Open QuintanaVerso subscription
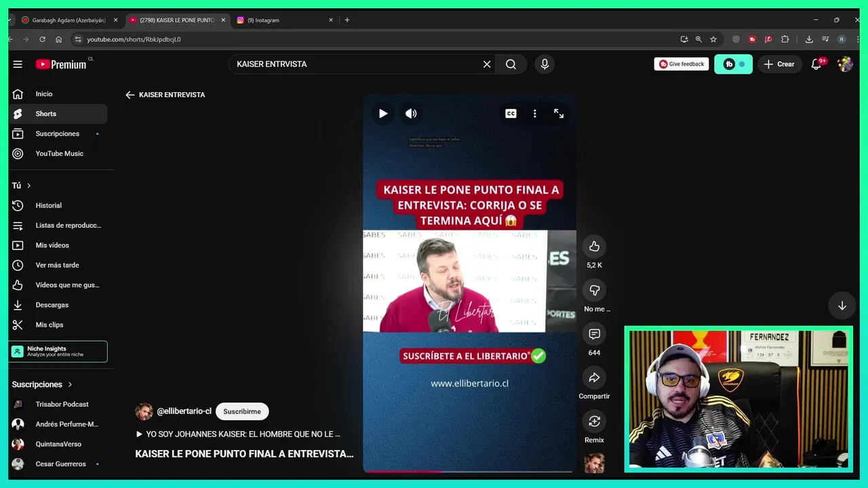Screen dimensions: 868x488 (x=58, y=444)
